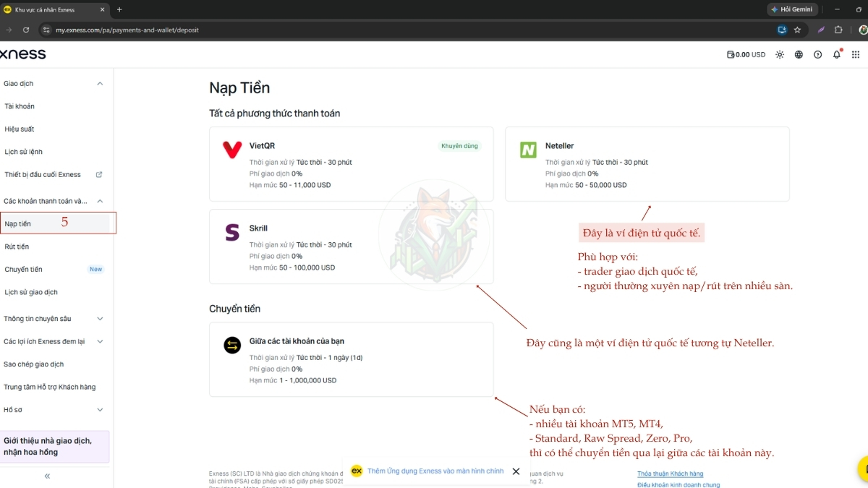Select the Neteller green N logo
Viewport: 868px width, 488px height.
click(x=528, y=150)
